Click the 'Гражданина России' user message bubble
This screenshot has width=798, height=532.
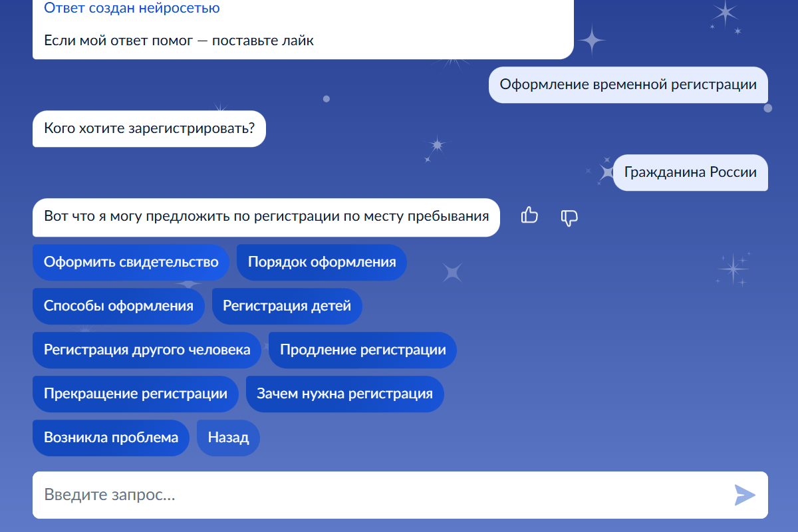[690, 173]
